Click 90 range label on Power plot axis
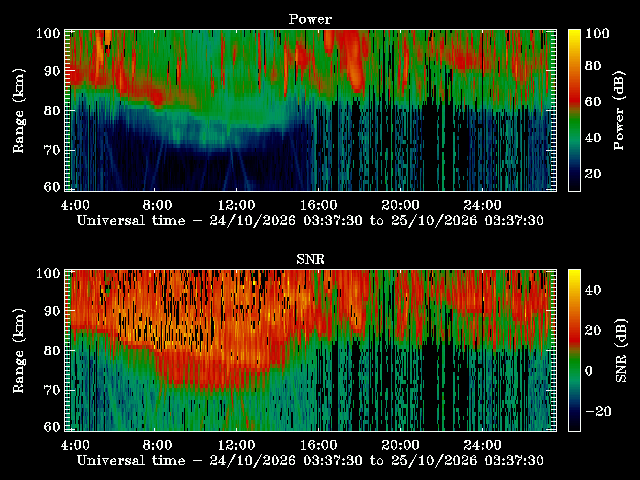This screenshot has width=640, height=480. tap(52, 71)
